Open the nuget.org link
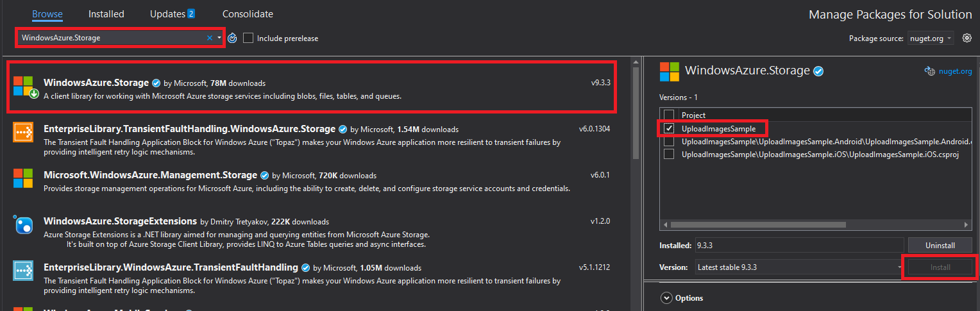Viewport: 980px width, 311px height. point(956,71)
